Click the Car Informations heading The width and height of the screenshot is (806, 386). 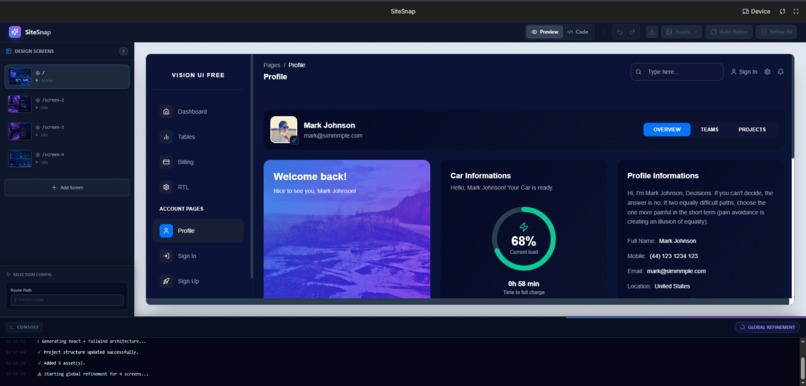point(481,176)
